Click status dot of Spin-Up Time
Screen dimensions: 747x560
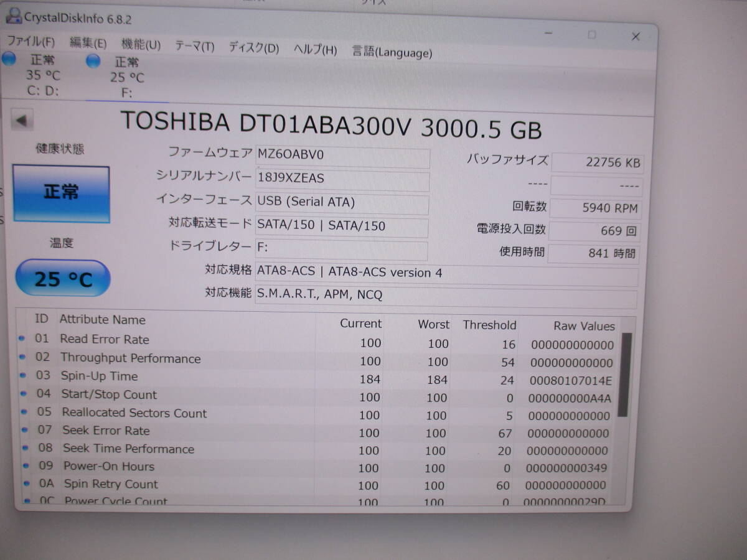click(x=23, y=375)
